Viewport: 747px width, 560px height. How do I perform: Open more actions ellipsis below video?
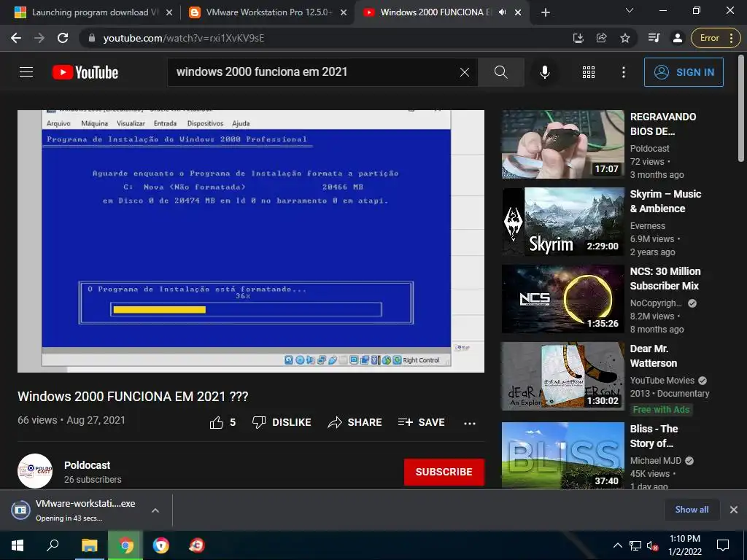[470, 423]
